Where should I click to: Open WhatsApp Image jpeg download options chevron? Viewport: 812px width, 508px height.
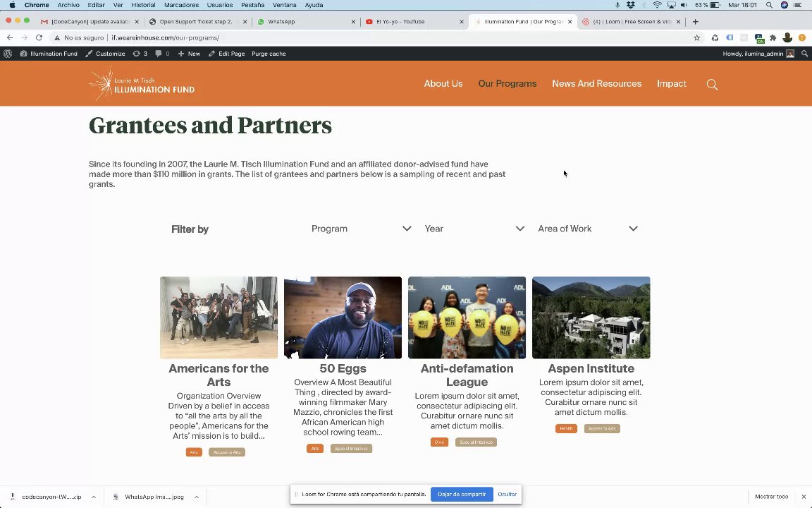197,497
